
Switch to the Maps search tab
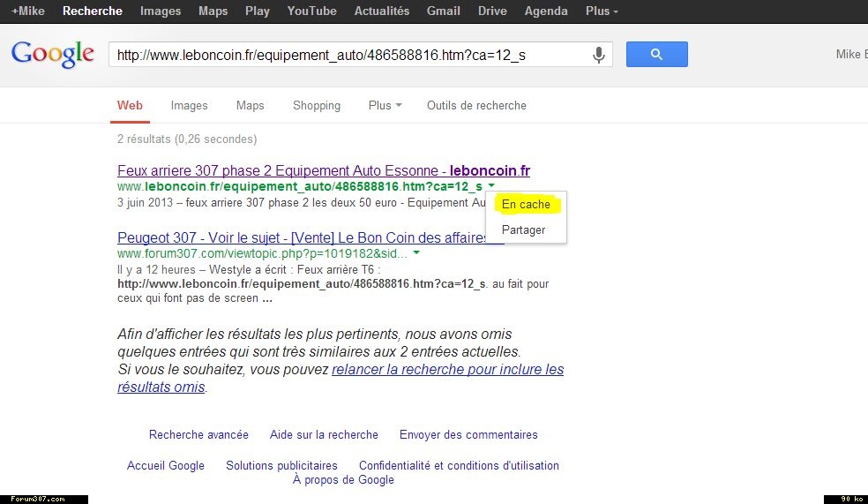pos(250,105)
